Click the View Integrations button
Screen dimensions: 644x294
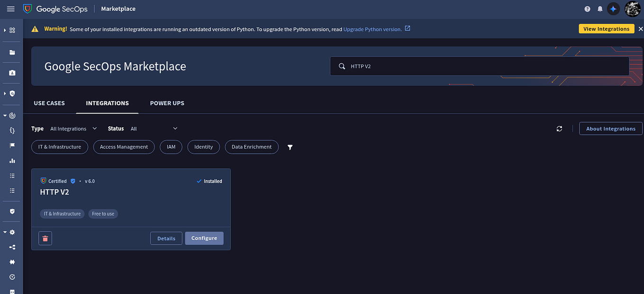click(607, 28)
